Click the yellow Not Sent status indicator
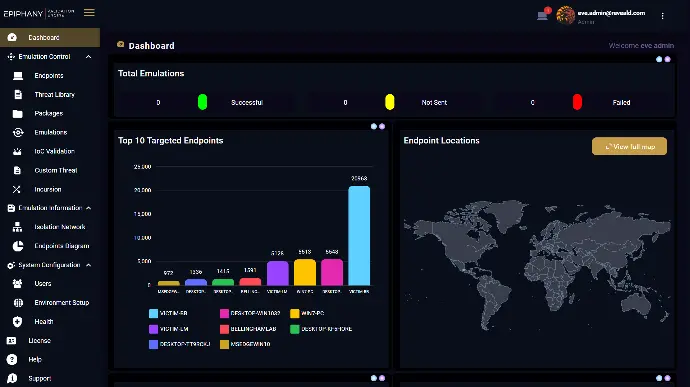Screen dimensions: 690x387 click(x=389, y=102)
